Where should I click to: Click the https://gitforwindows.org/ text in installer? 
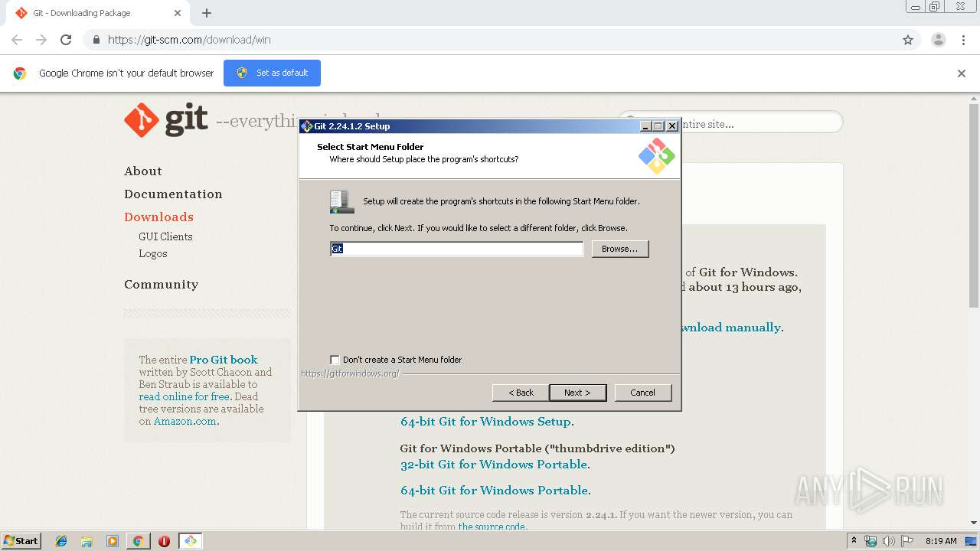point(350,374)
